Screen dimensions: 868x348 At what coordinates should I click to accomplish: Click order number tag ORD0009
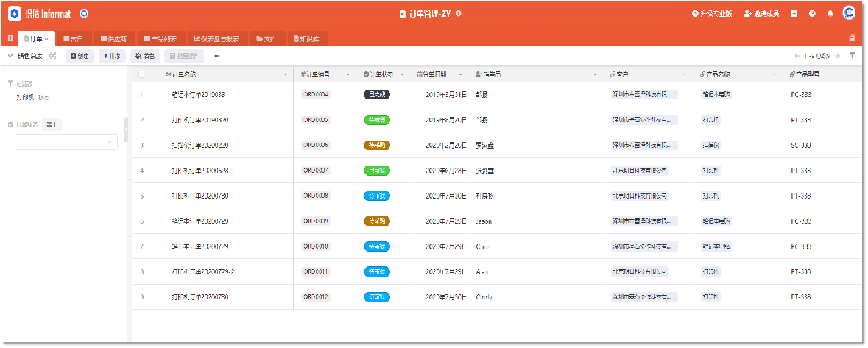[x=316, y=221]
